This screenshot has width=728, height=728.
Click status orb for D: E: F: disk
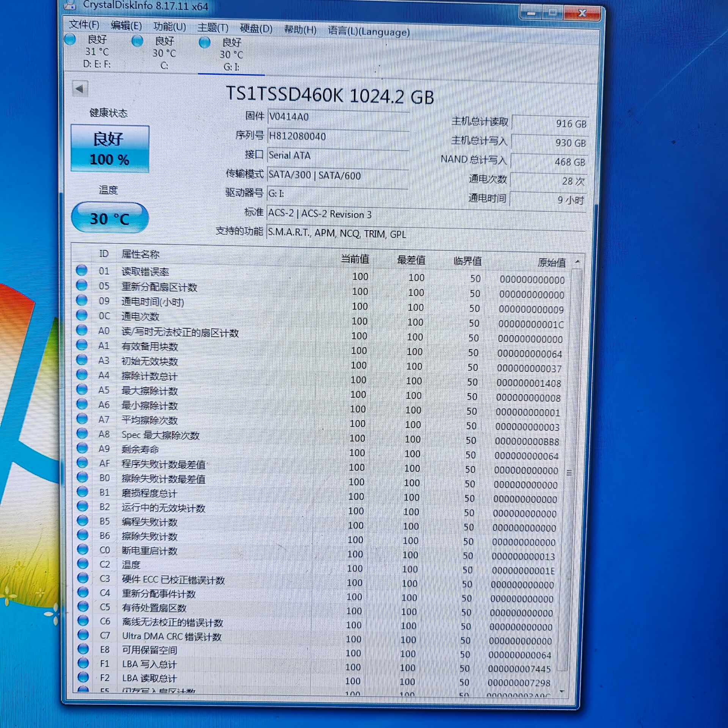70,39
